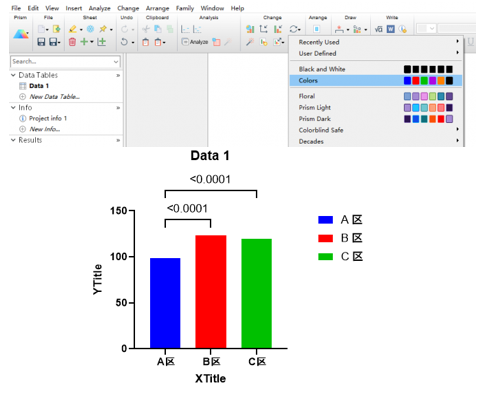
Task: Choose the Colors color scheme
Action: click(x=376, y=80)
